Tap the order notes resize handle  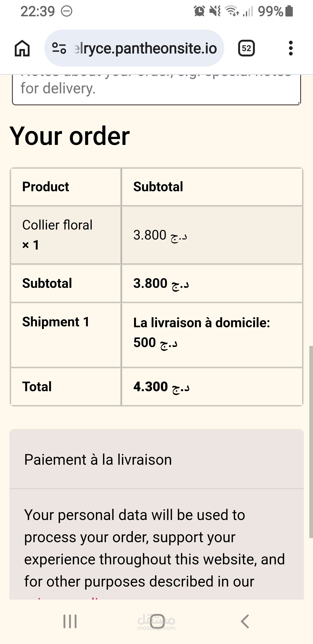(299, 102)
